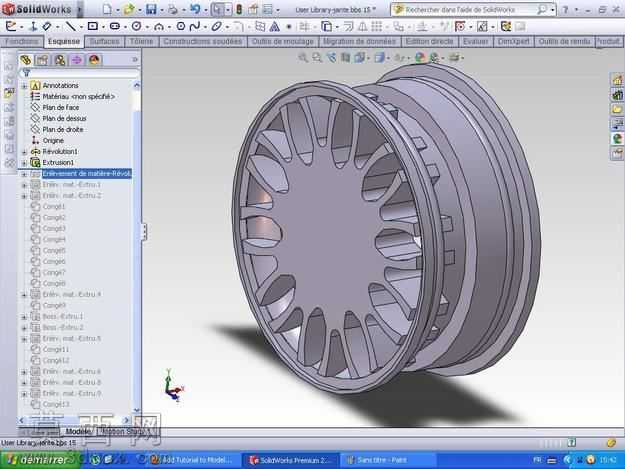This screenshot has height=469, width=625.
Task: Expand the FeatureManager tabs chevron
Action: click(x=135, y=60)
